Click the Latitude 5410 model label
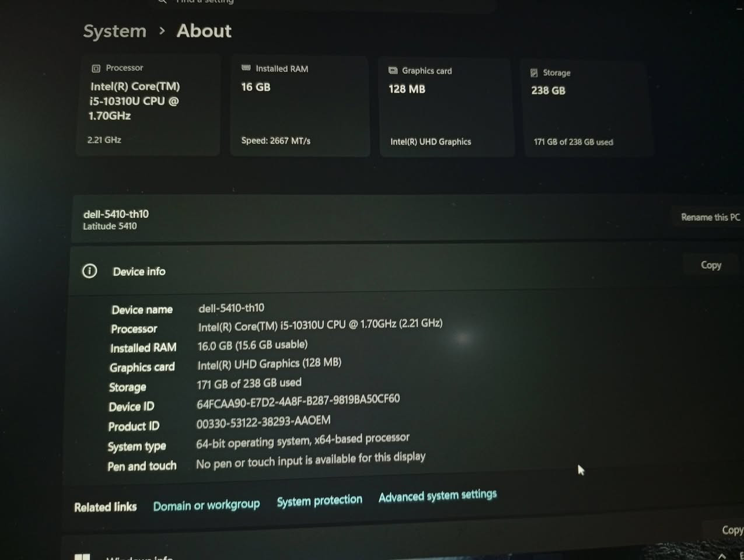Image resolution: width=744 pixels, height=560 pixels. 110,226
